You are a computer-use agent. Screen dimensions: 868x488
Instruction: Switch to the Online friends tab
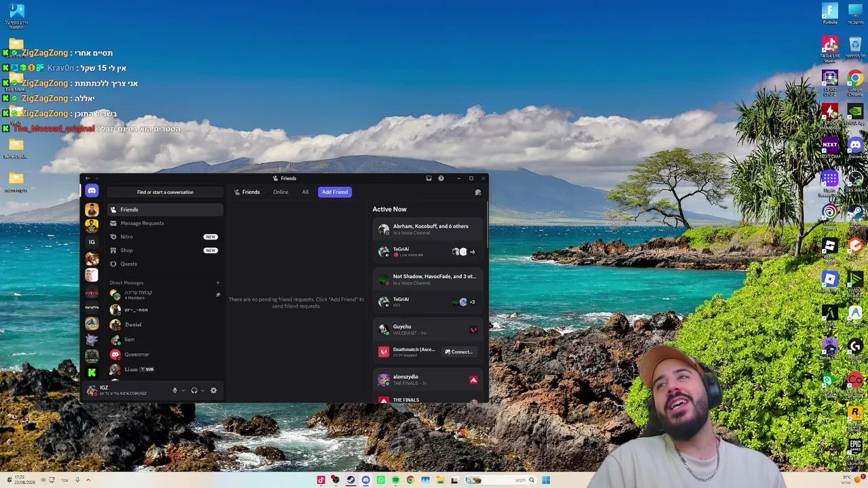coord(281,192)
